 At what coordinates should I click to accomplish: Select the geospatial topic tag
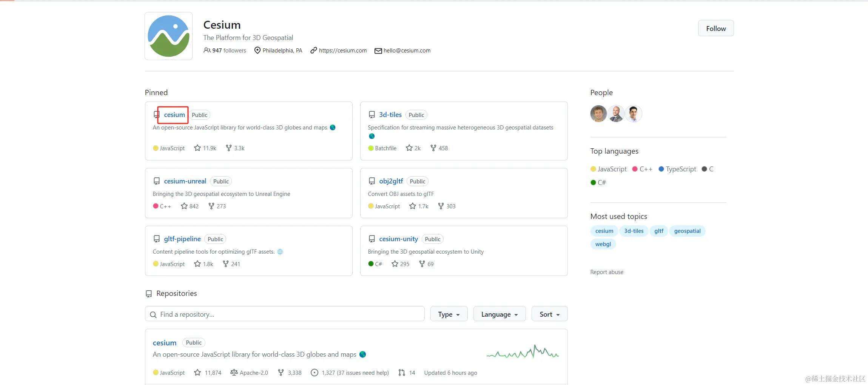pyautogui.click(x=687, y=231)
